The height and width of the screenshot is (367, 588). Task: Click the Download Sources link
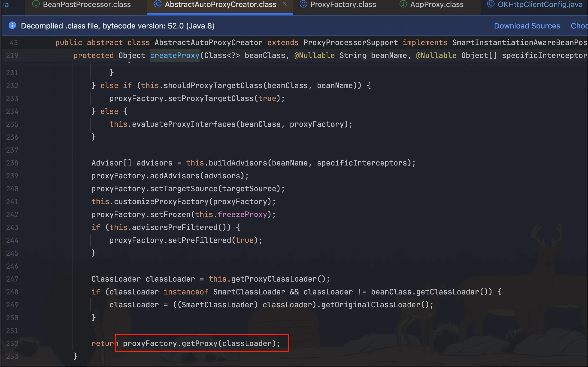pos(527,26)
